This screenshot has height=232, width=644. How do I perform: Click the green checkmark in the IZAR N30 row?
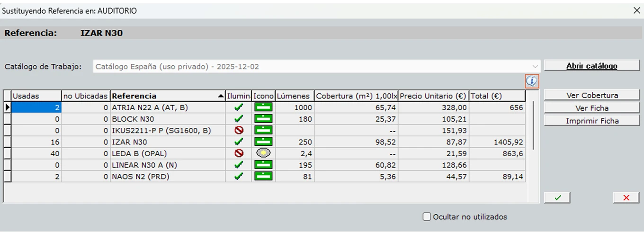pos(239,142)
